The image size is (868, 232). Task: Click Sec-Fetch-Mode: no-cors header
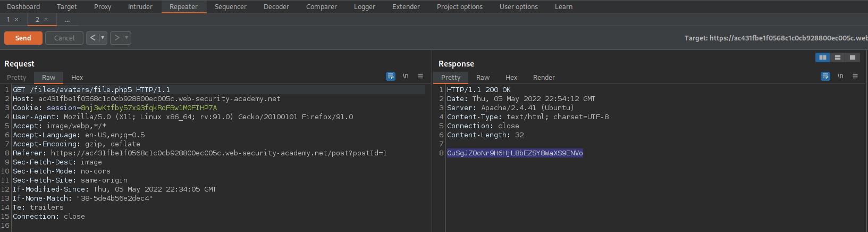point(62,171)
